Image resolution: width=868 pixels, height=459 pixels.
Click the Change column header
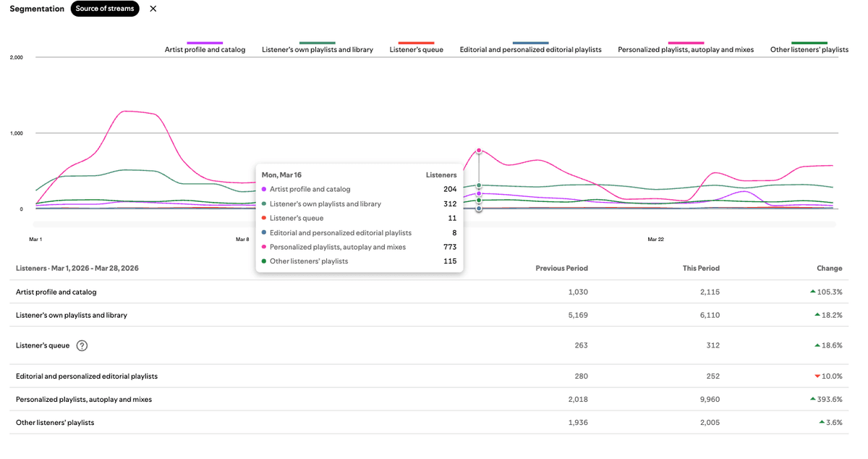pos(830,268)
